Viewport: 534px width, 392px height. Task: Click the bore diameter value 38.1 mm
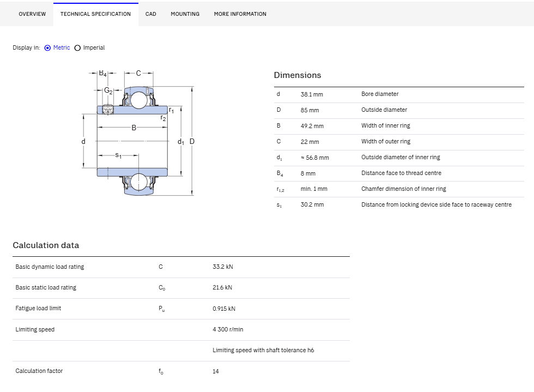[x=312, y=94]
